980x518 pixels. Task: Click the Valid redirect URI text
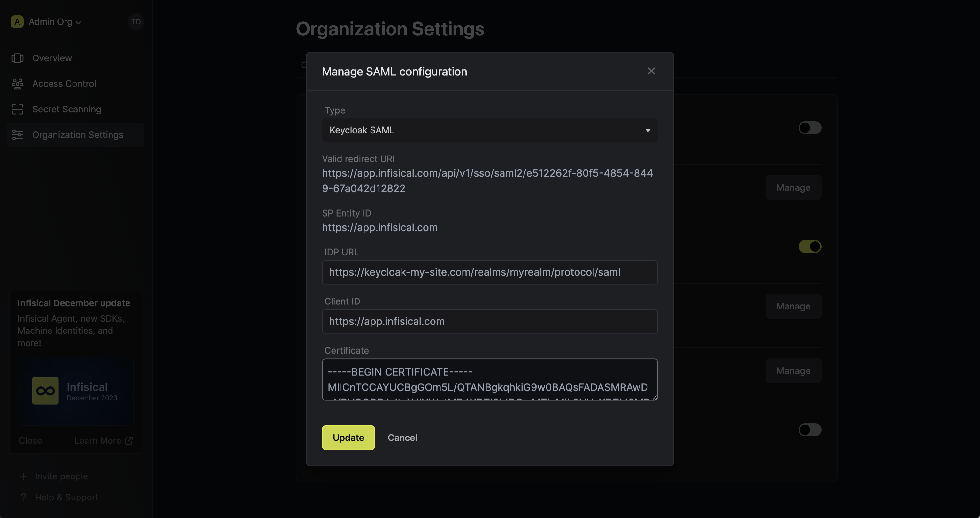click(x=487, y=181)
